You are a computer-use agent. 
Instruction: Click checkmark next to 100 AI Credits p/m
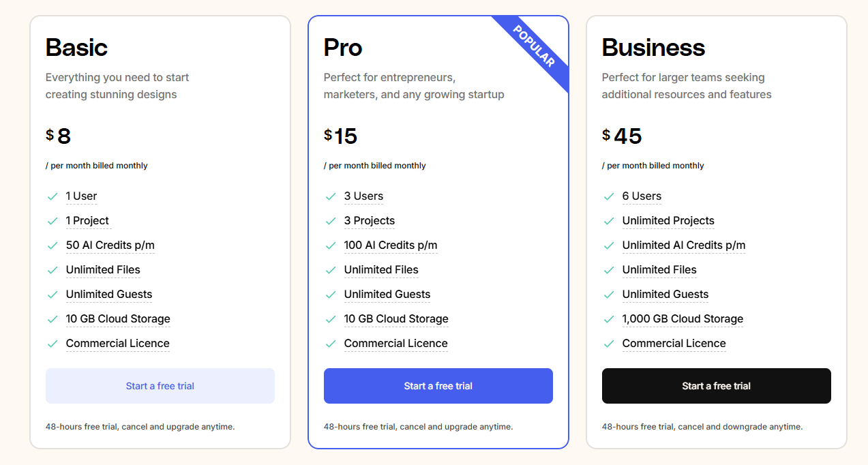(x=331, y=245)
